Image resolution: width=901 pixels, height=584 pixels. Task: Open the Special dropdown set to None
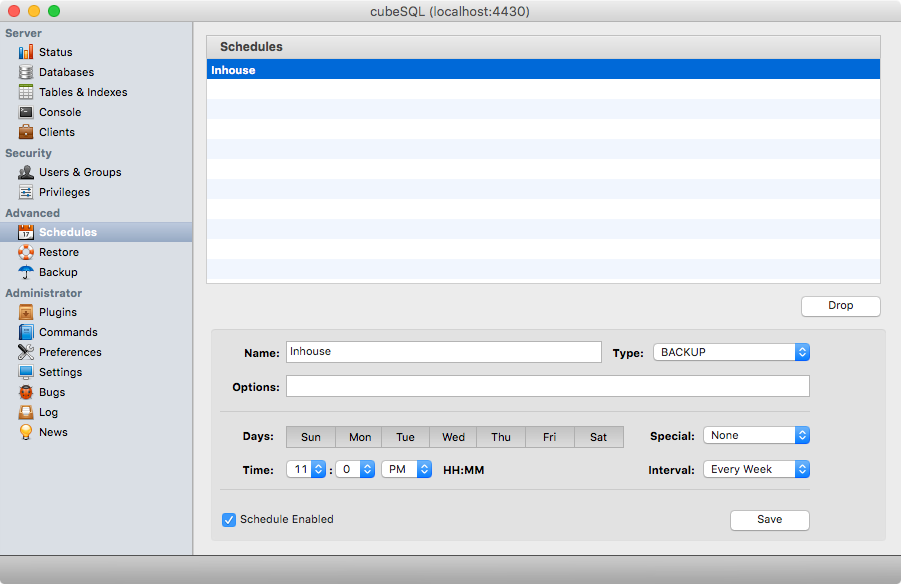pyautogui.click(x=756, y=435)
